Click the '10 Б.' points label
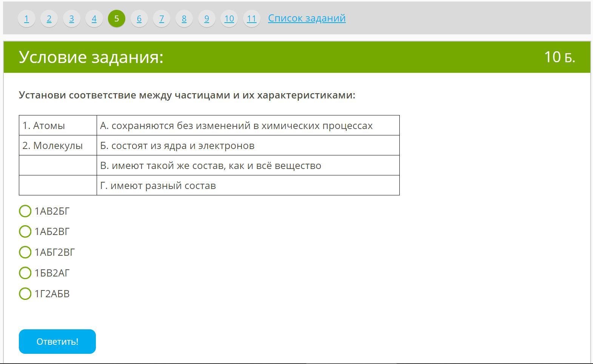Screen dimensions: 593x364 (559, 57)
